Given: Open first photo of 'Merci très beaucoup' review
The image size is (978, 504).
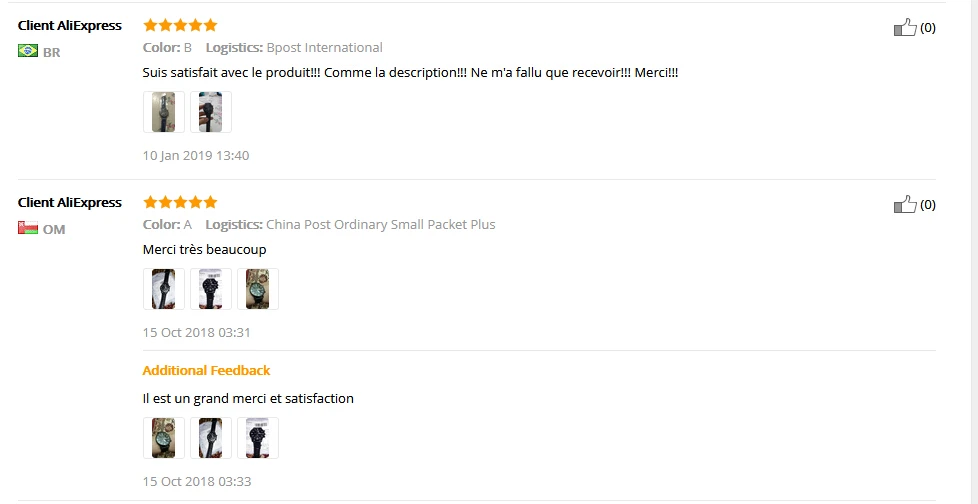Looking at the screenshot, I should [x=163, y=289].
